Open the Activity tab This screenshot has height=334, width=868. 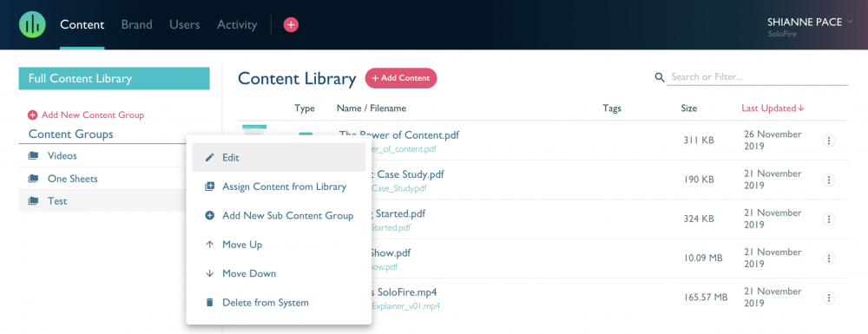(237, 25)
